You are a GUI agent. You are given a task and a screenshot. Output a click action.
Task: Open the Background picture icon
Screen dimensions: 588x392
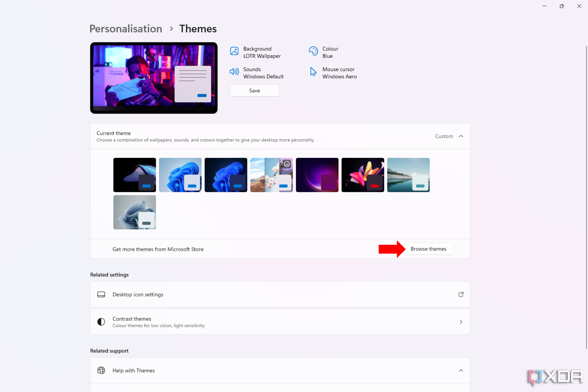[x=234, y=51]
